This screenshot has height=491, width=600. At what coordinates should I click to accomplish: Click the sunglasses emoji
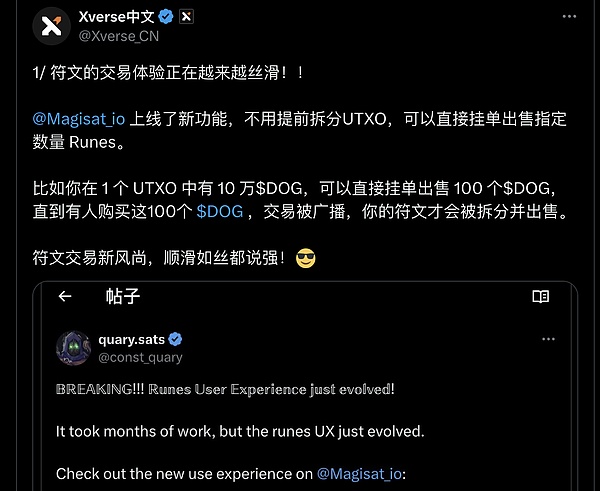click(x=306, y=258)
